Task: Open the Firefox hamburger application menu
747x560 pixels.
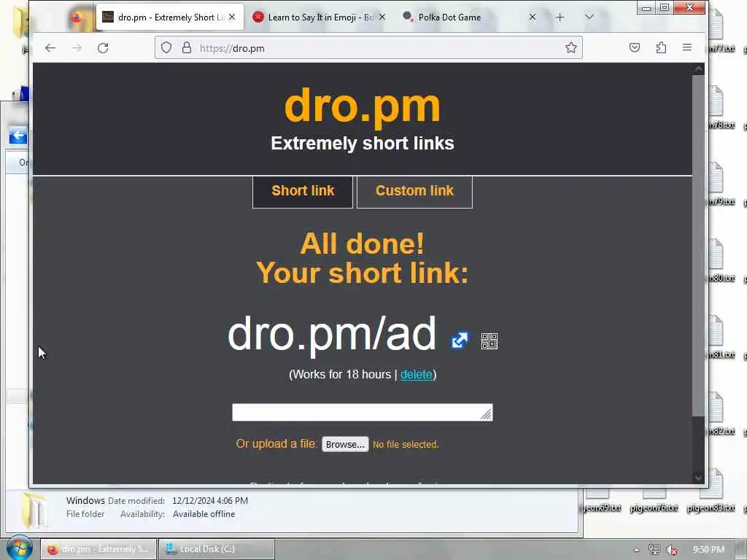Action: [x=687, y=47]
